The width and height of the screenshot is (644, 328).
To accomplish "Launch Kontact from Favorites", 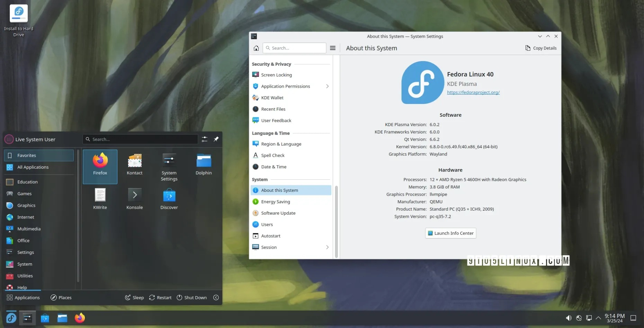I will 135,165.
